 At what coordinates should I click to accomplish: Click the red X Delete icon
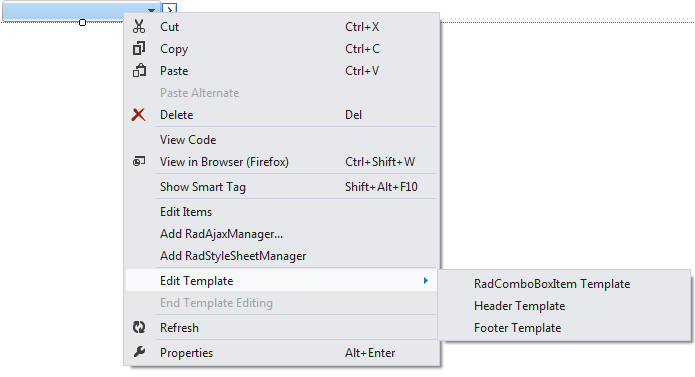click(x=138, y=115)
